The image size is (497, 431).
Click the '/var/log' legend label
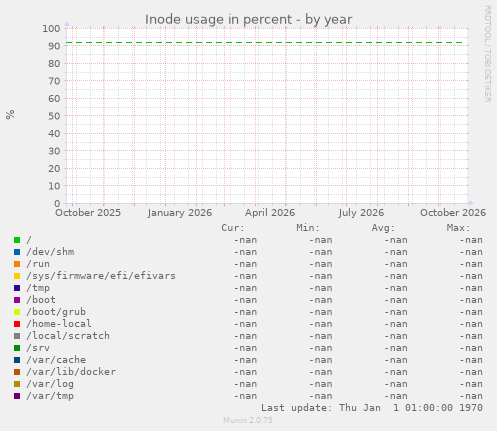[x=50, y=384]
